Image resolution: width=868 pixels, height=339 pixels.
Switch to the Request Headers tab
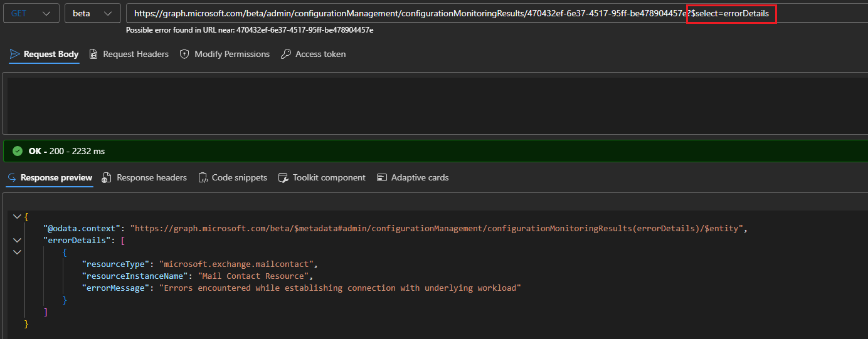point(135,55)
